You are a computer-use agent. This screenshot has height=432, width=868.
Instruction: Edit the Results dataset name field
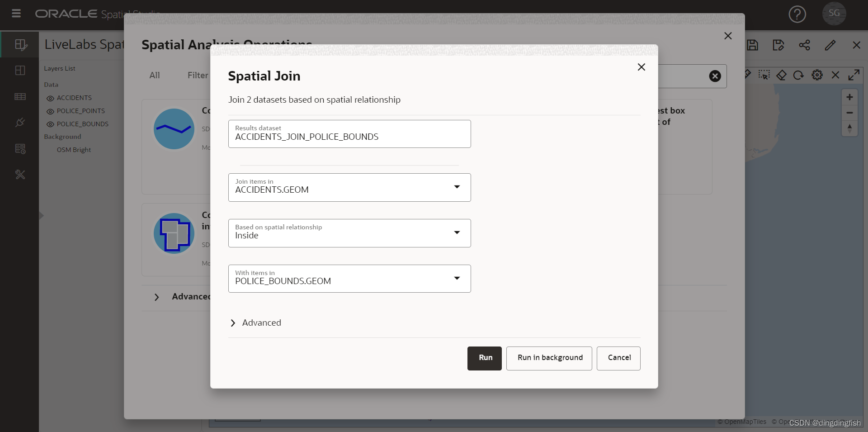[x=349, y=134]
